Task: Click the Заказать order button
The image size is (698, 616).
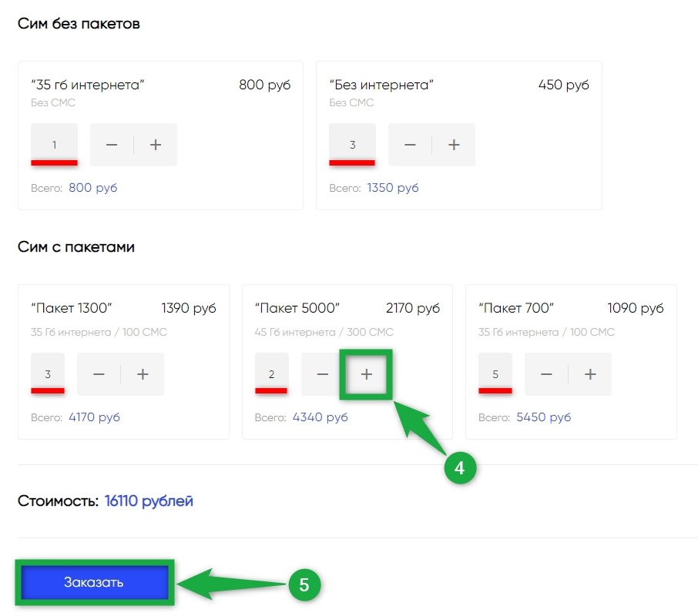Action: point(94,582)
